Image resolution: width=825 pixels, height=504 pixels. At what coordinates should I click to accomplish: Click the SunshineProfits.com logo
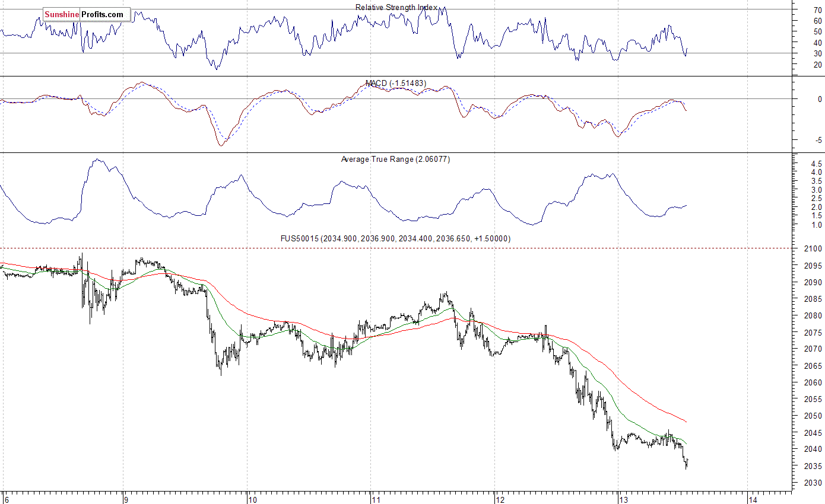pyautogui.click(x=87, y=14)
